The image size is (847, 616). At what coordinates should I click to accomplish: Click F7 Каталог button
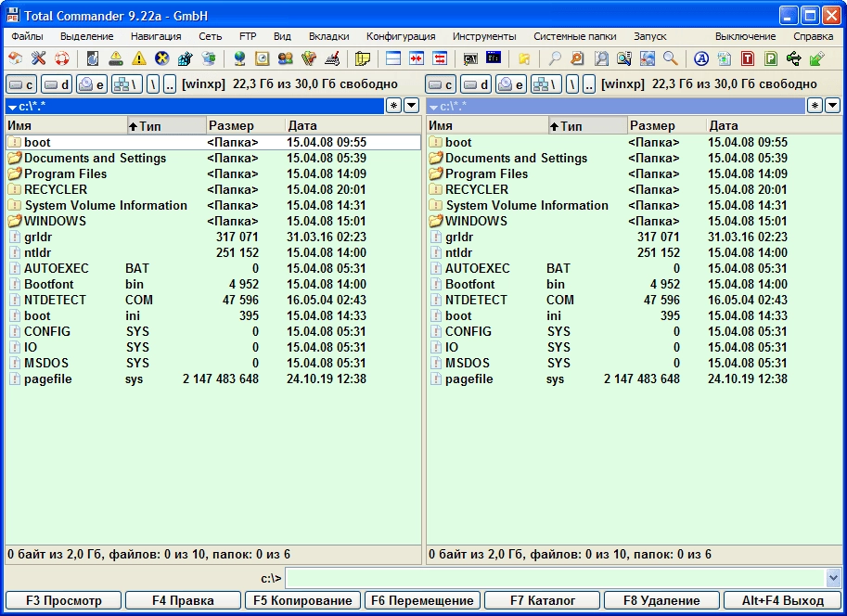(542, 600)
